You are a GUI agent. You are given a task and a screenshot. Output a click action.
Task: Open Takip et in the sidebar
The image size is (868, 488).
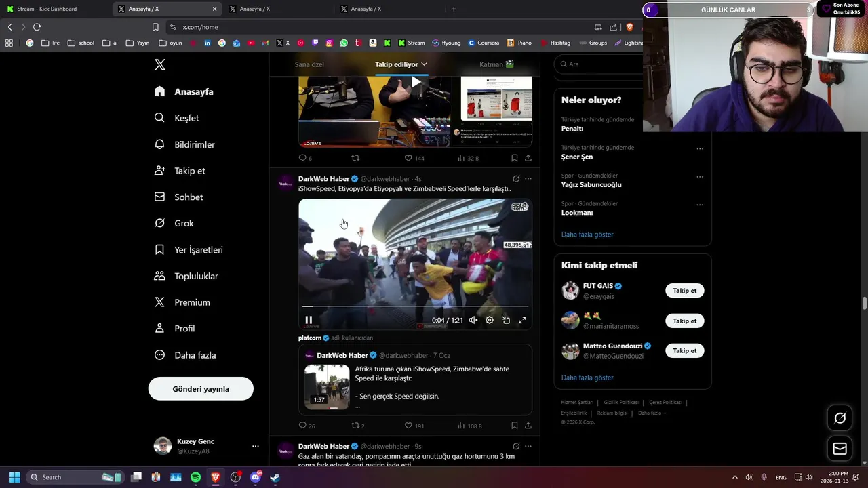pos(179,171)
